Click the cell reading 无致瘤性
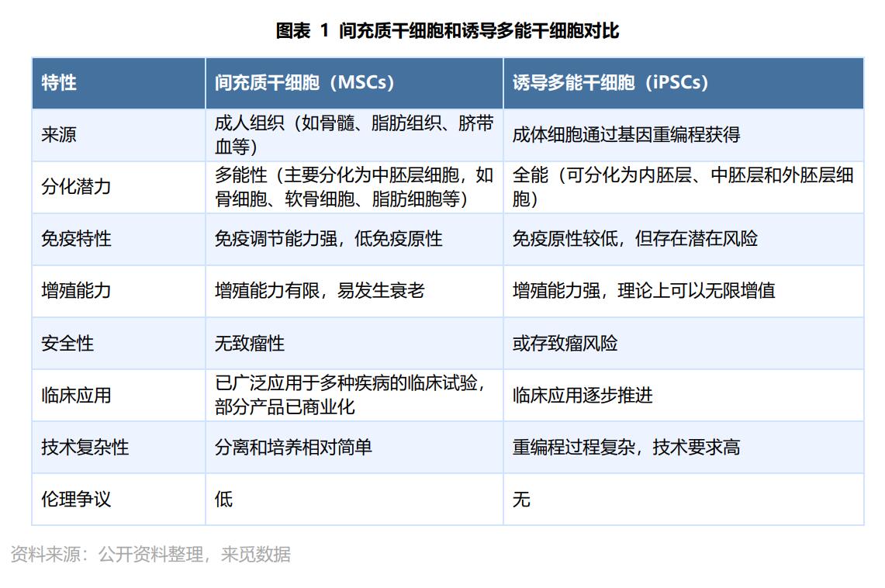The image size is (885, 588). pyautogui.click(x=250, y=343)
